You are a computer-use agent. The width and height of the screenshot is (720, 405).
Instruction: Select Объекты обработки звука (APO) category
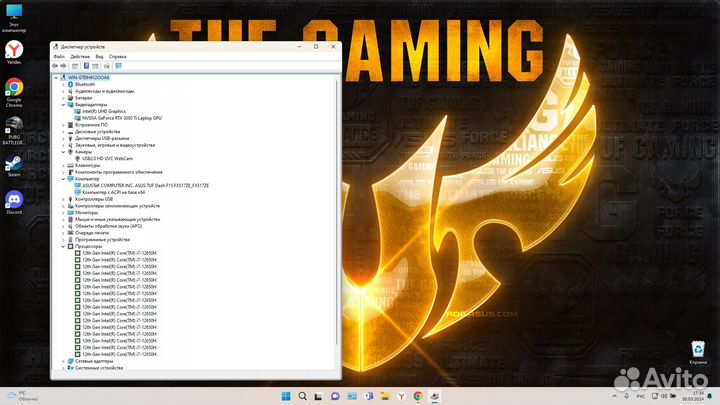pos(108,226)
